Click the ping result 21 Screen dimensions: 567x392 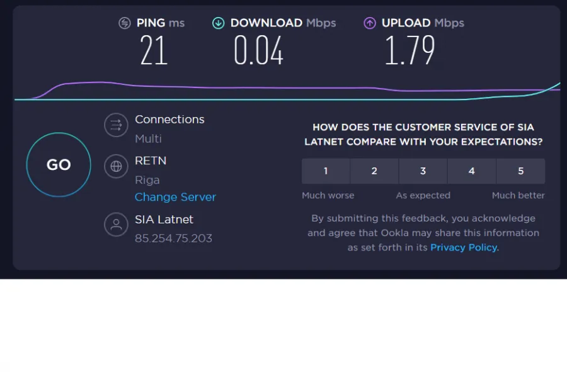tap(154, 50)
